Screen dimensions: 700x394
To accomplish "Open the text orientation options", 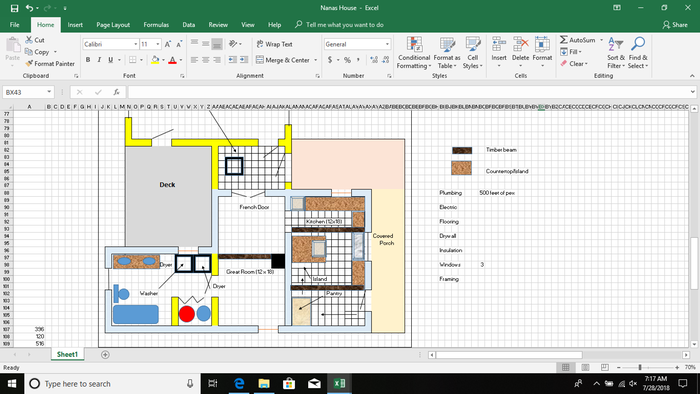I will click(235, 44).
